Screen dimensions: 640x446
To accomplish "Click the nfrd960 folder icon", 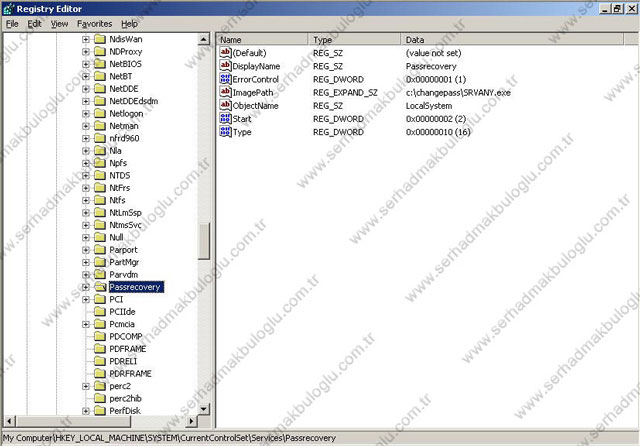I will click(x=100, y=138).
